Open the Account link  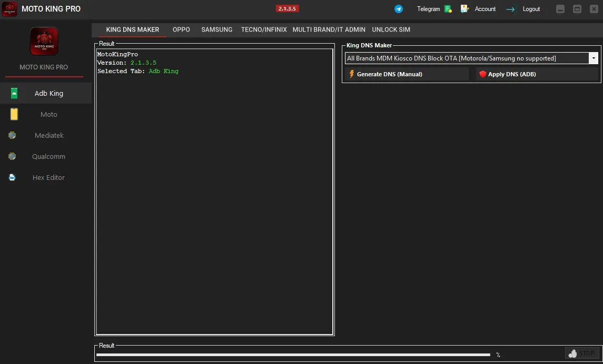[x=485, y=9]
